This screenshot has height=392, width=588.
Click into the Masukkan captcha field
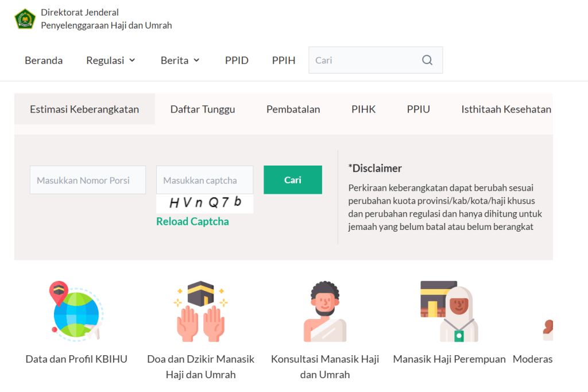coord(204,180)
